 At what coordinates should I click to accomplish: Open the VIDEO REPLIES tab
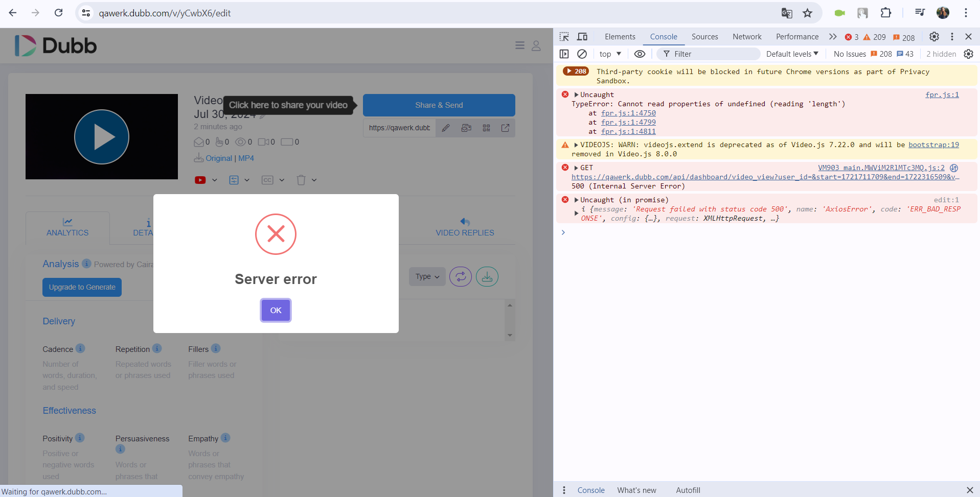(x=465, y=227)
